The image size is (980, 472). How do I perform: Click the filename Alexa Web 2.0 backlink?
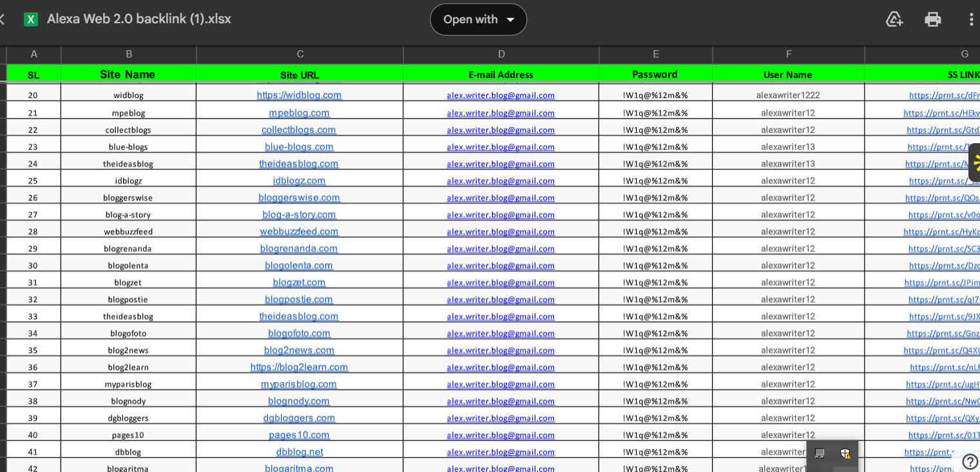pyautogui.click(x=138, y=19)
